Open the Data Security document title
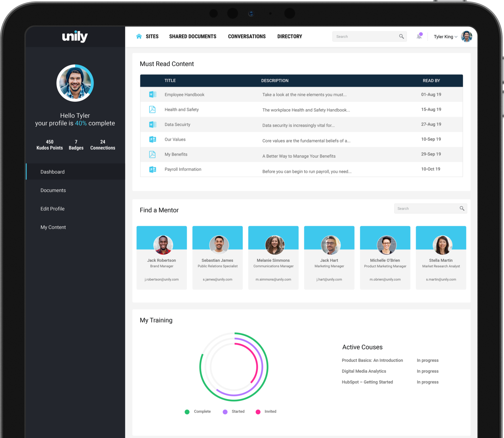The height and width of the screenshot is (438, 504). click(x=177, y=124)
